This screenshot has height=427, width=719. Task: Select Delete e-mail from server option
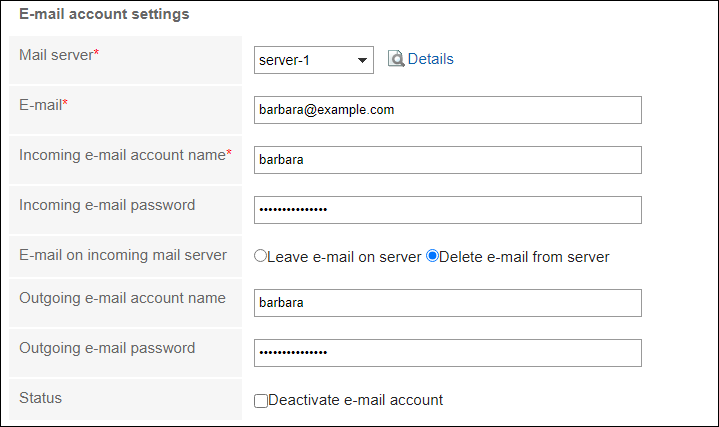point(432,256)
